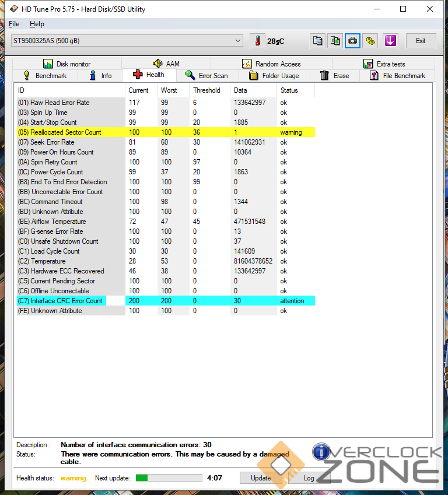The width and height of the screenshot is (448, 495).
Task: Select the (C3) Hardware ECC Recovered row
Action: click(x=166, y=271)
